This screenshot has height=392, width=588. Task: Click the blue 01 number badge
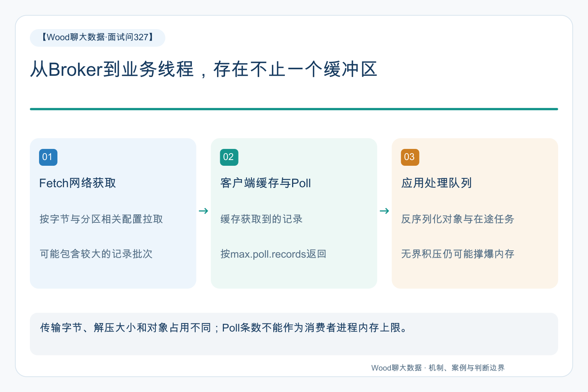tap(48, 157)
